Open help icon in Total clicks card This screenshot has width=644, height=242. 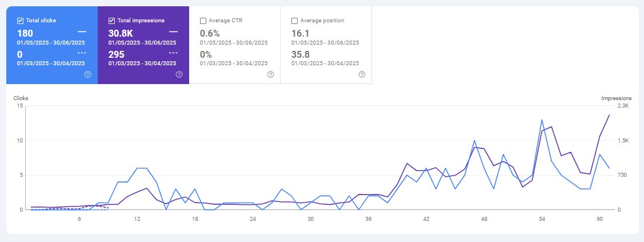coord(87,74)
